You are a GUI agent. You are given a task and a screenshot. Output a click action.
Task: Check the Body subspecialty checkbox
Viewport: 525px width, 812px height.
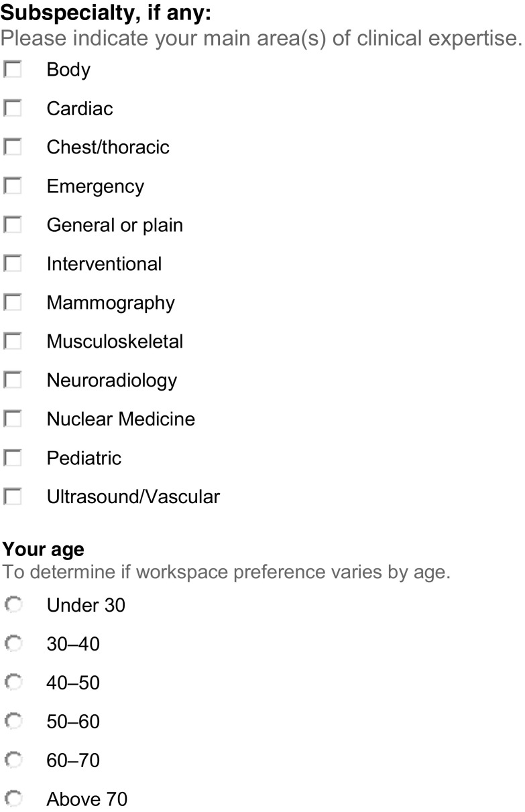13,70
